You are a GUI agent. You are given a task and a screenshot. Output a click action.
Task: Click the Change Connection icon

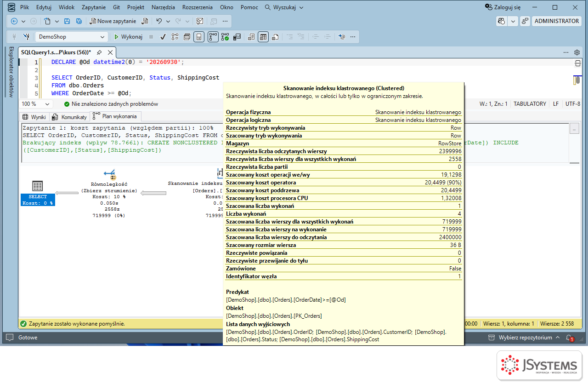click(x=27, y=37)
